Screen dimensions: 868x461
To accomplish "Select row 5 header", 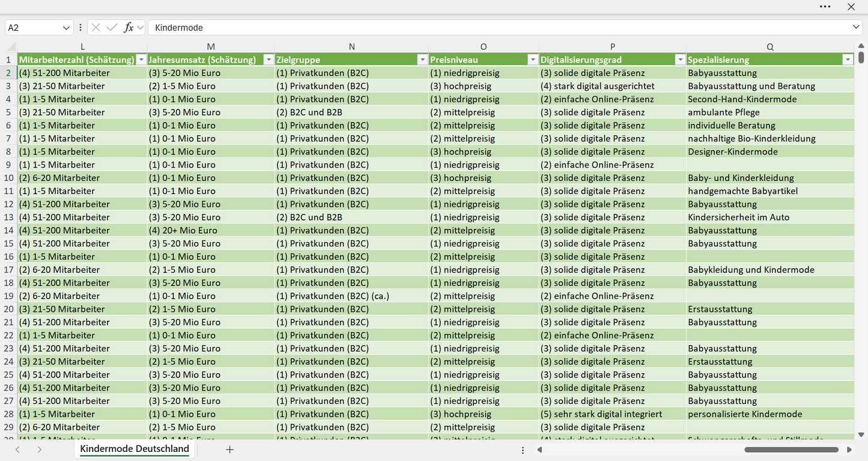I will pyautogui.click(x=9, y=112).
